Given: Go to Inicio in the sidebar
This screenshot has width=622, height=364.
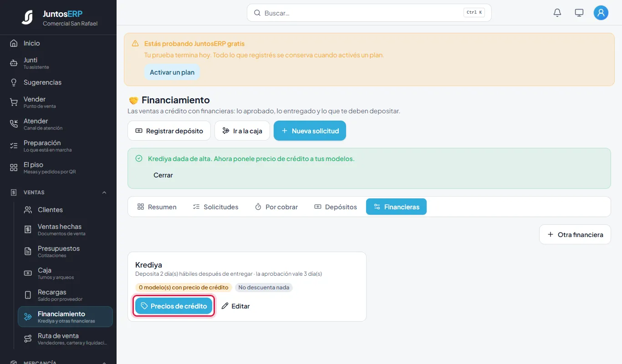Looking at the screenshot, I should click(x=58, y=43).
